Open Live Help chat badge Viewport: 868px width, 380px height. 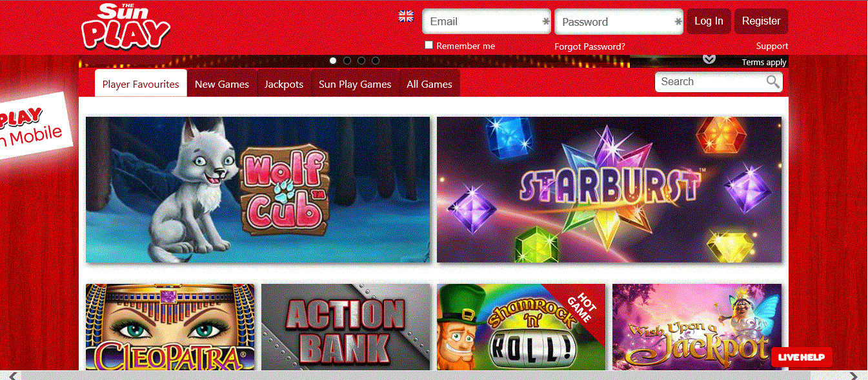[802, 357]
